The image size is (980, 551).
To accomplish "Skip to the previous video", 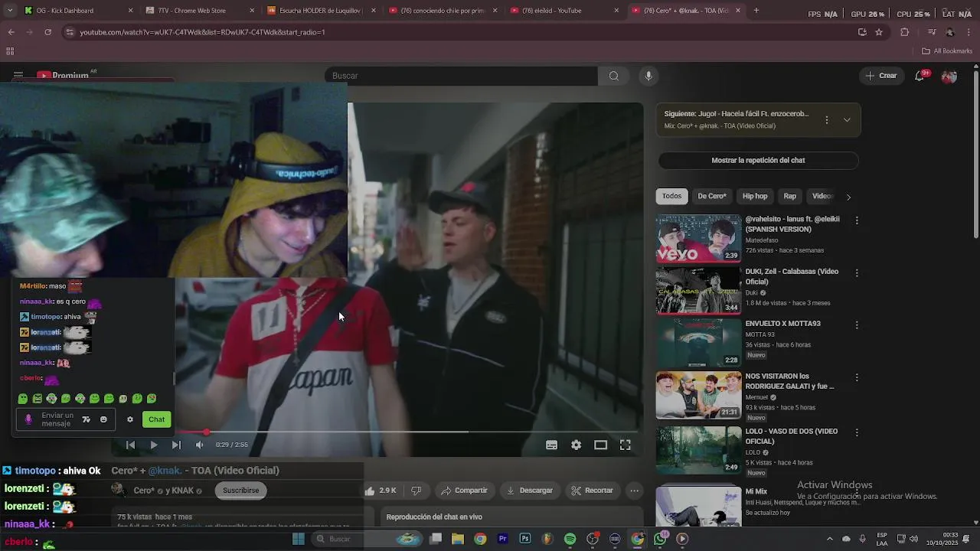I will 130,445.
